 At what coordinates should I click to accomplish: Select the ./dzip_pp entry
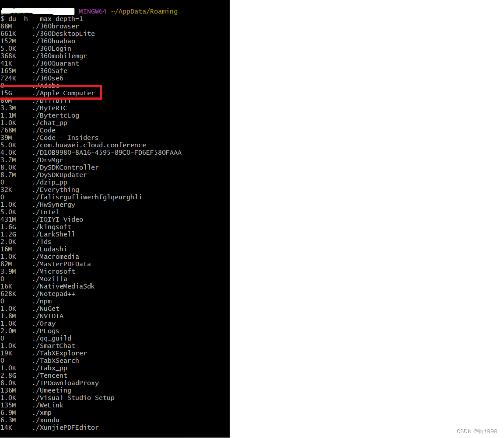[x=34, y=182]
